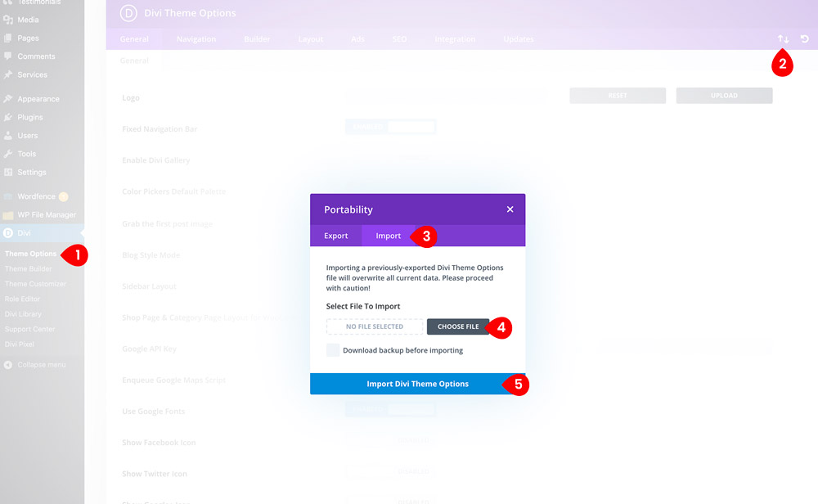This screenshot has width=818, height=504.
Task: Switch to the Import tab
Action: [388, 236]
